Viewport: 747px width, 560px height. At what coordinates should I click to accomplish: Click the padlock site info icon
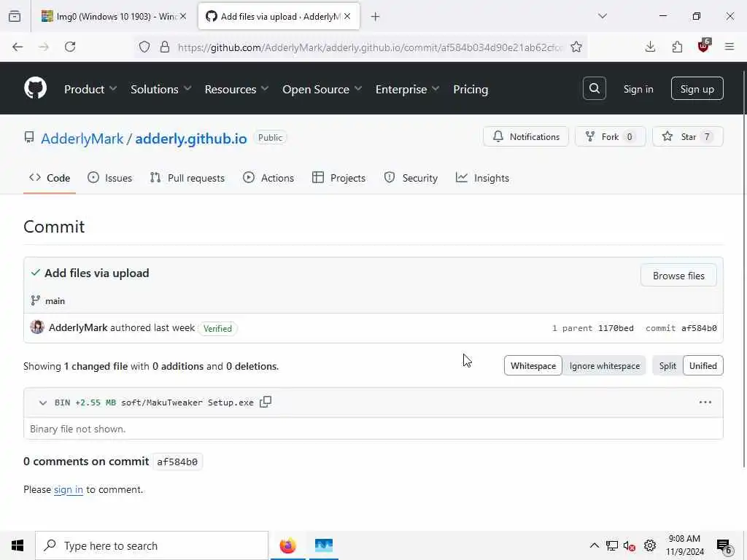pyautogui.click(x=165, y=47)
